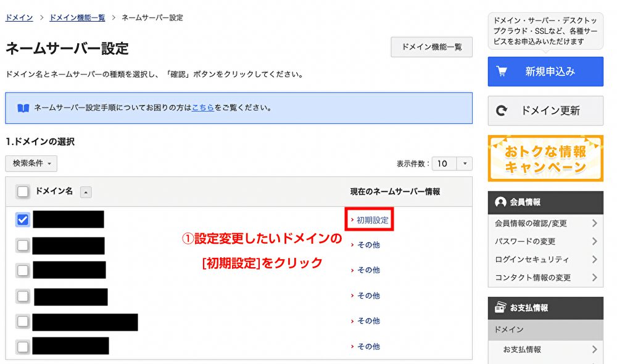Click the shopping cart icon on 新規申込み
Screen dimensions: 617x364
pyautogui.click(x=501, y=72)
